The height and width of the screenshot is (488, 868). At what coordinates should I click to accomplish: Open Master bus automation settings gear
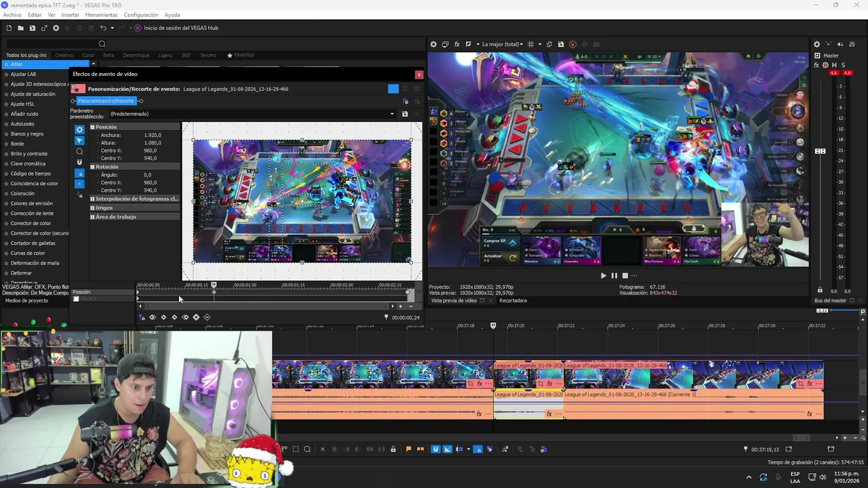tap(825, 65)
